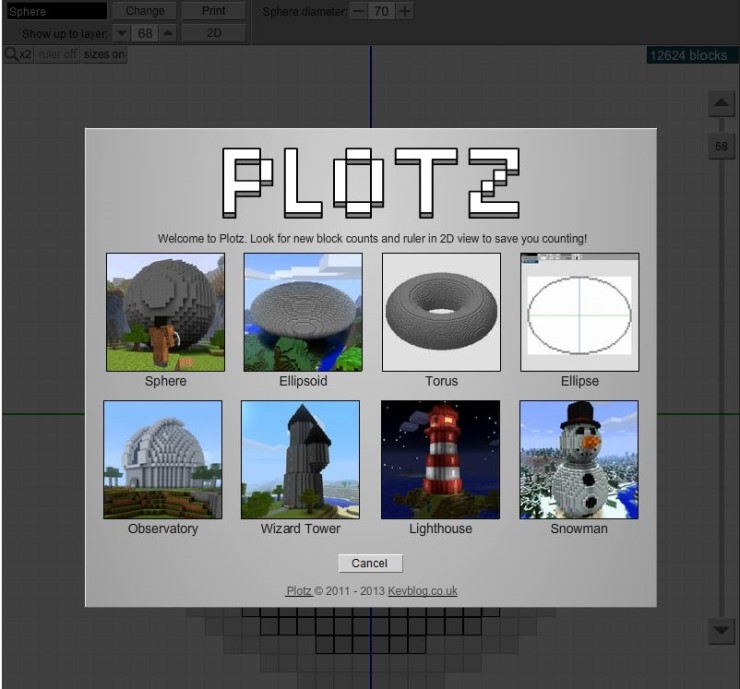Screen dimensions: 740x689
Task: Visit the Kevblog.co.uk link
Action: click(422, 591)
